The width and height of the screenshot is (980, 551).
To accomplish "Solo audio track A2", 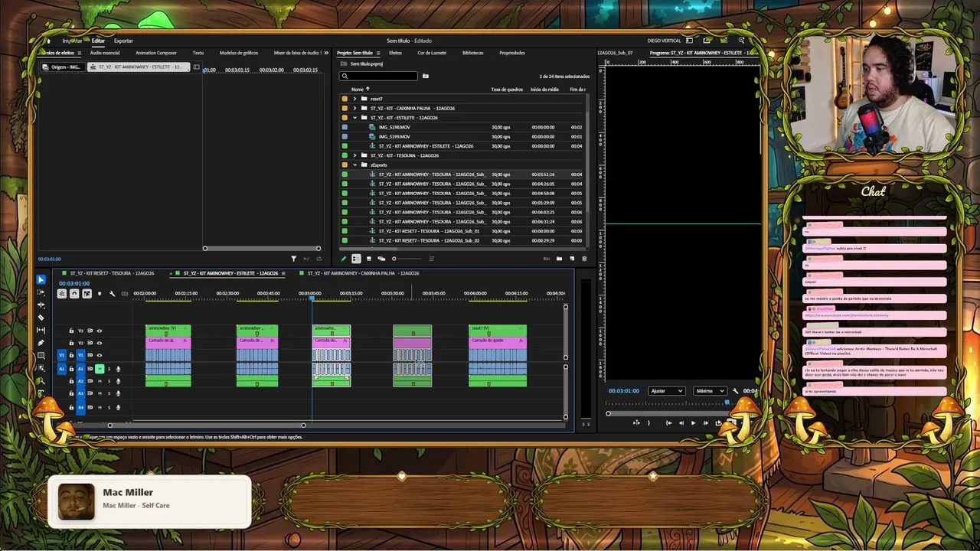I will point(109,381).
